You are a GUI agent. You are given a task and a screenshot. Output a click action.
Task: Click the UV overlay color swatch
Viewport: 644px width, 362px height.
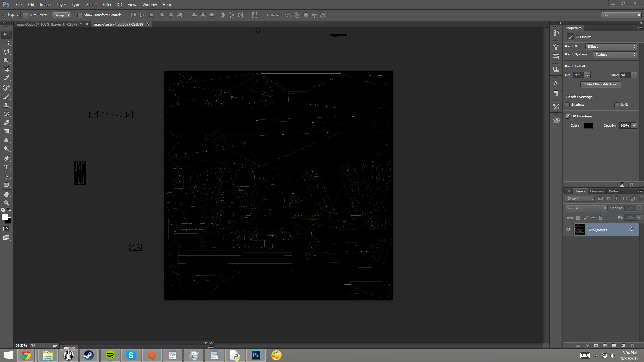coord(588,126)
